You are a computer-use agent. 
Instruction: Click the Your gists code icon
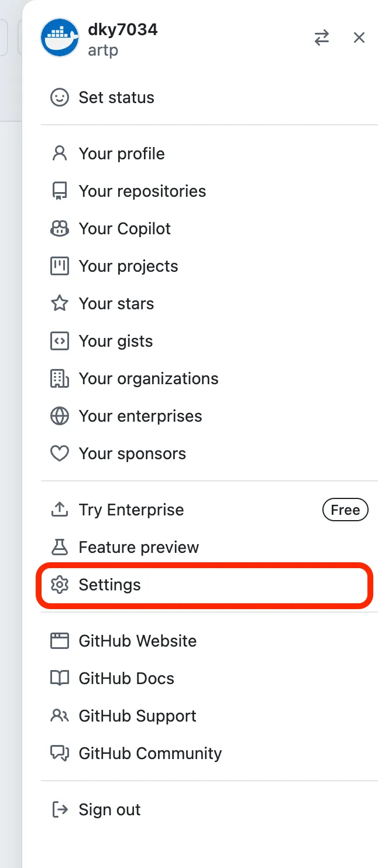[60, 341]
